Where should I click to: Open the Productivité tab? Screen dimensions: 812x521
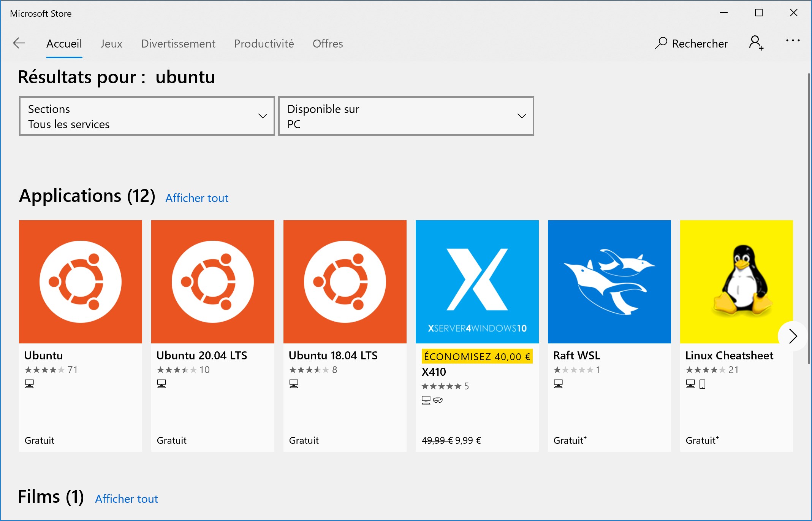click(264, 44)
